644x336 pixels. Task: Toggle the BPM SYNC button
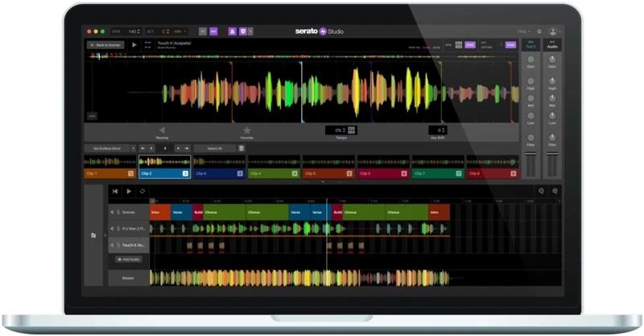470,45
